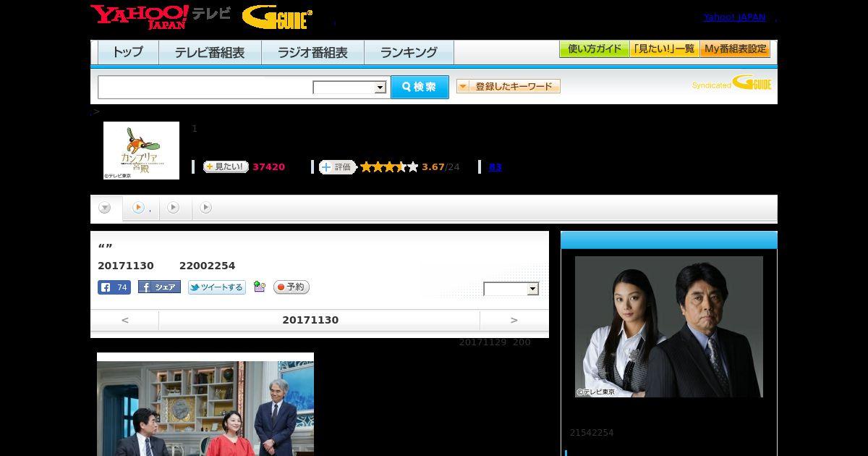Open My番組表設定
The width and height of the screenshot is (868, 456).
[735, 49]
